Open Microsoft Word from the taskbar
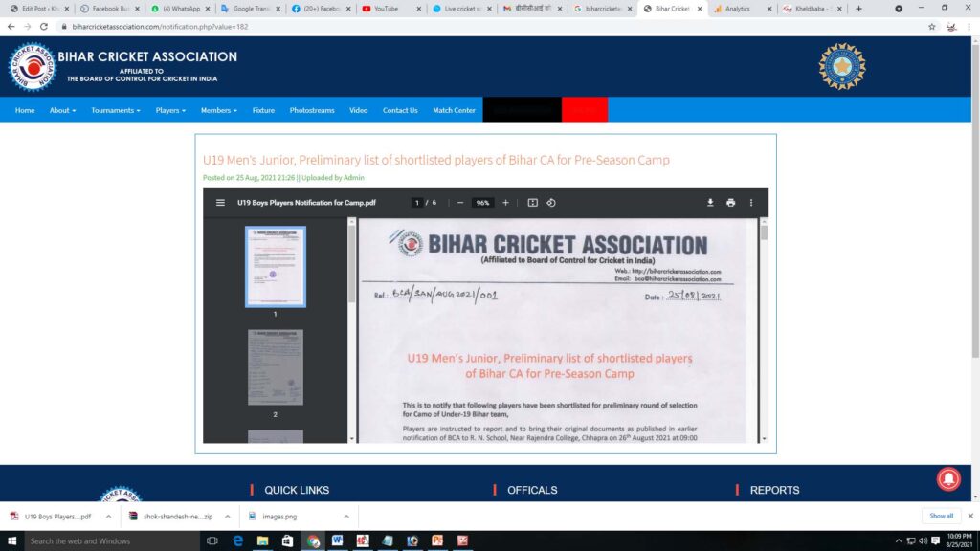The height and width of the screenshot is (551, 980). (338, 540)
